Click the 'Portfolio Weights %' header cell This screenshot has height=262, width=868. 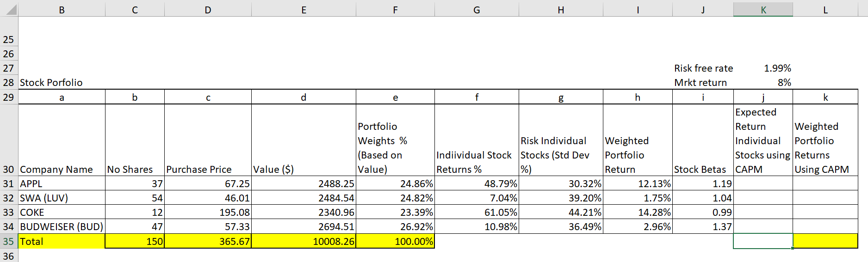tap(396, 140)
